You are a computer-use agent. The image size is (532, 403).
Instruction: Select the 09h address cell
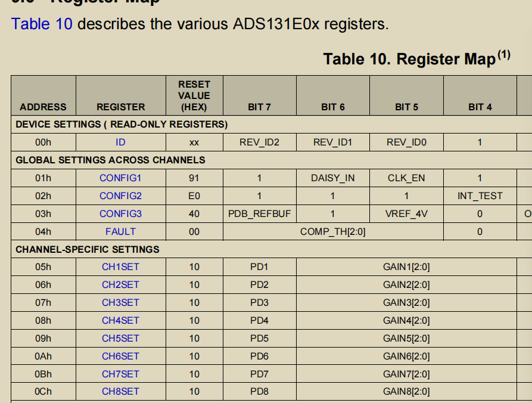pyautogui.click(x=43, y=339)
